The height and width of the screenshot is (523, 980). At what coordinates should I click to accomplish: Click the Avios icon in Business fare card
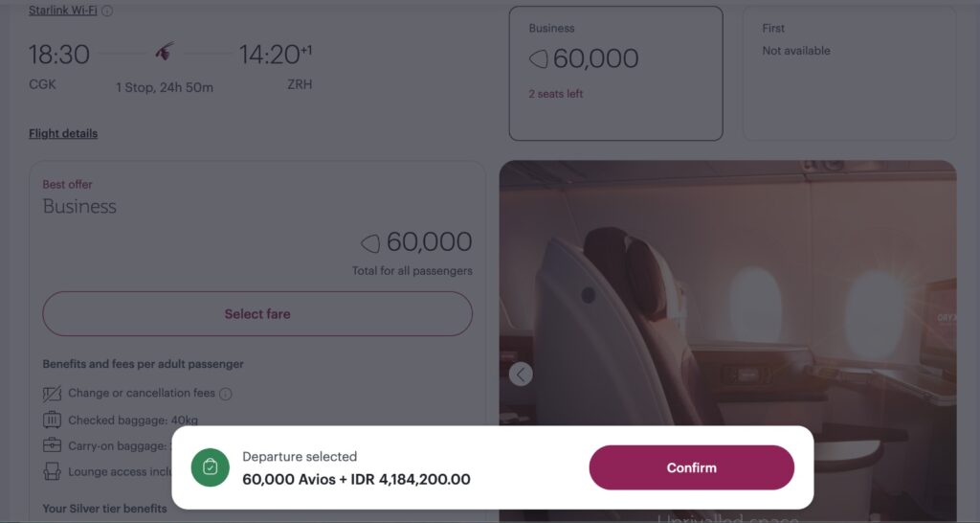tap(538, 58)
